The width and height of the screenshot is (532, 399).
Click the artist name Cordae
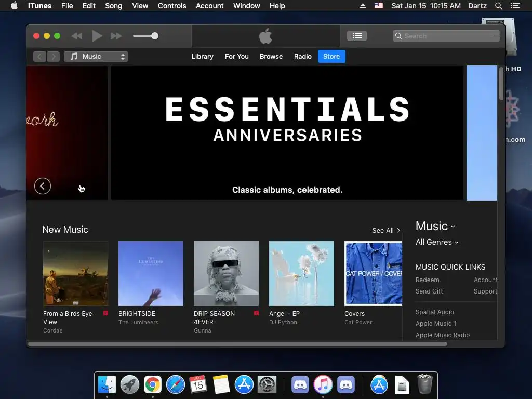[x=53, y=330]
